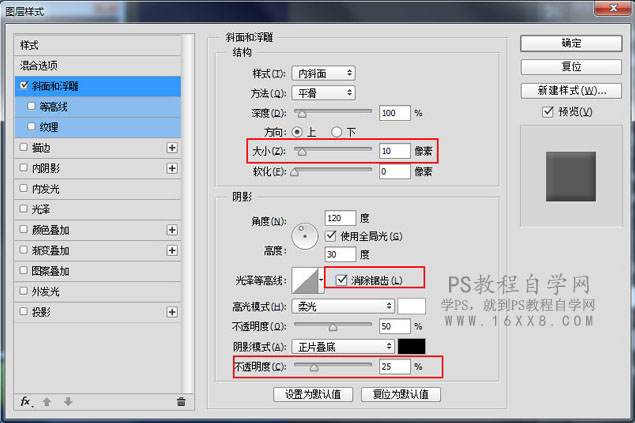Select direction 下 radio button

coord(336,132)
